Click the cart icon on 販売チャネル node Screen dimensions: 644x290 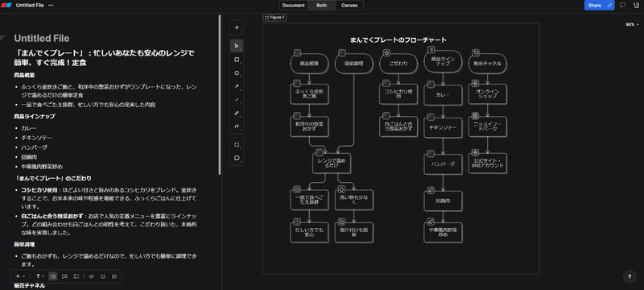[x=476, y=52]
